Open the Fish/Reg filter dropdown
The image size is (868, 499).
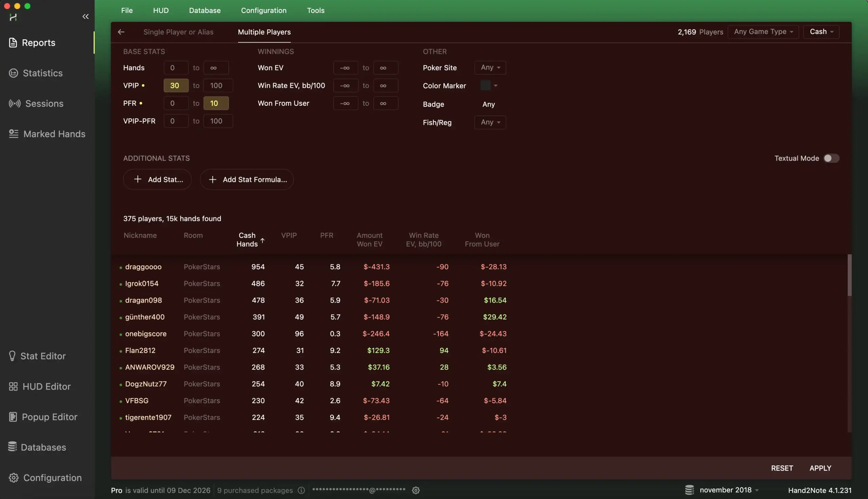[489, 122]
